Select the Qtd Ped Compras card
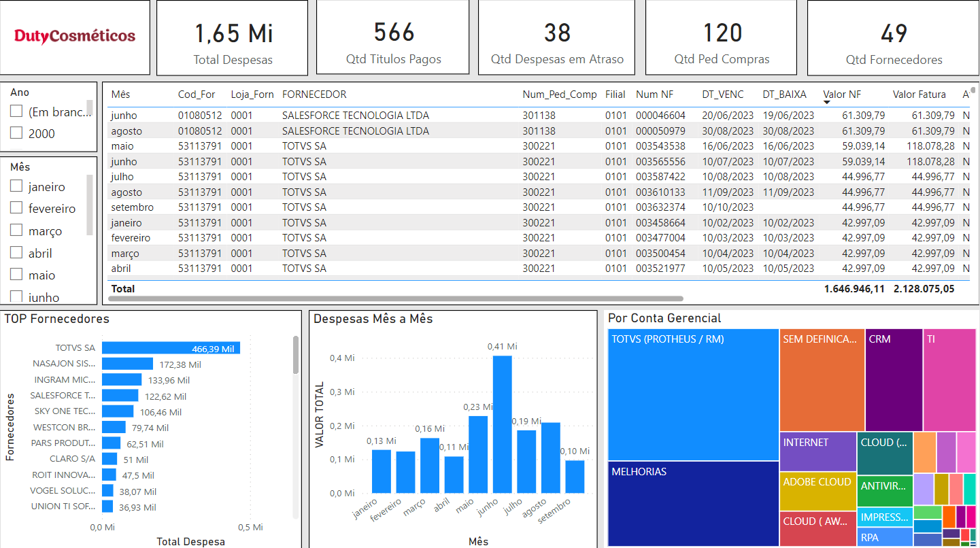The image size is (980, 548). point(722,37)
